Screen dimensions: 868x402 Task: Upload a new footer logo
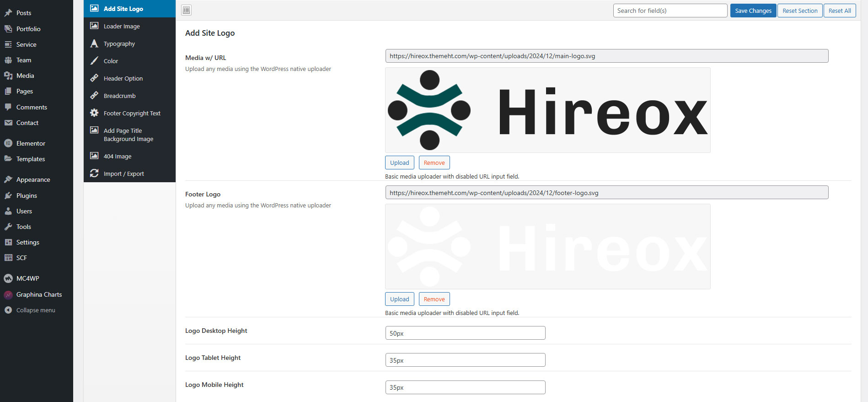coord(400,299)
